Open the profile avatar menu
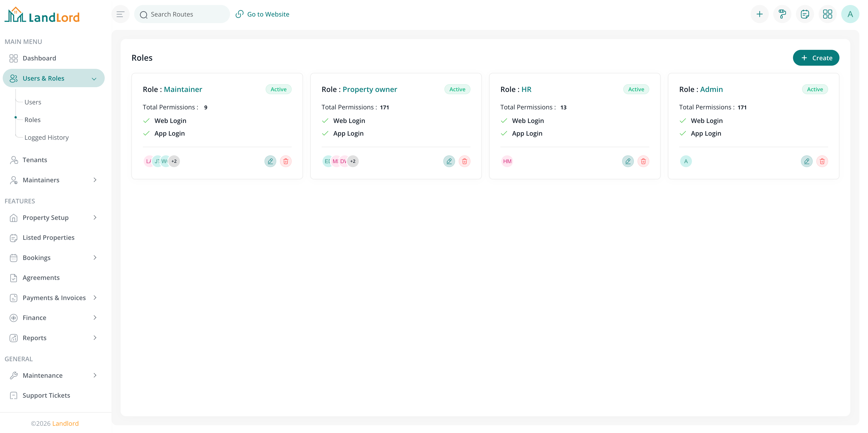 click(x=850, y=14)
